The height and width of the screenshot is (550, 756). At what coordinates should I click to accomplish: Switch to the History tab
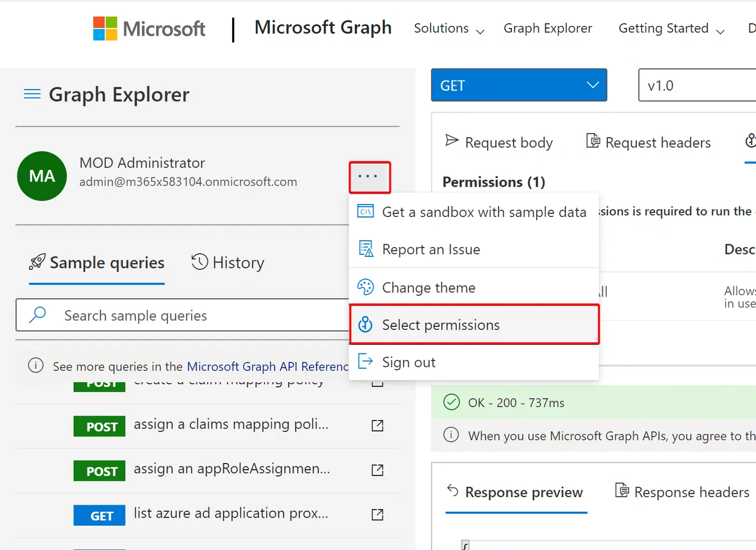(x=228, y=263)
